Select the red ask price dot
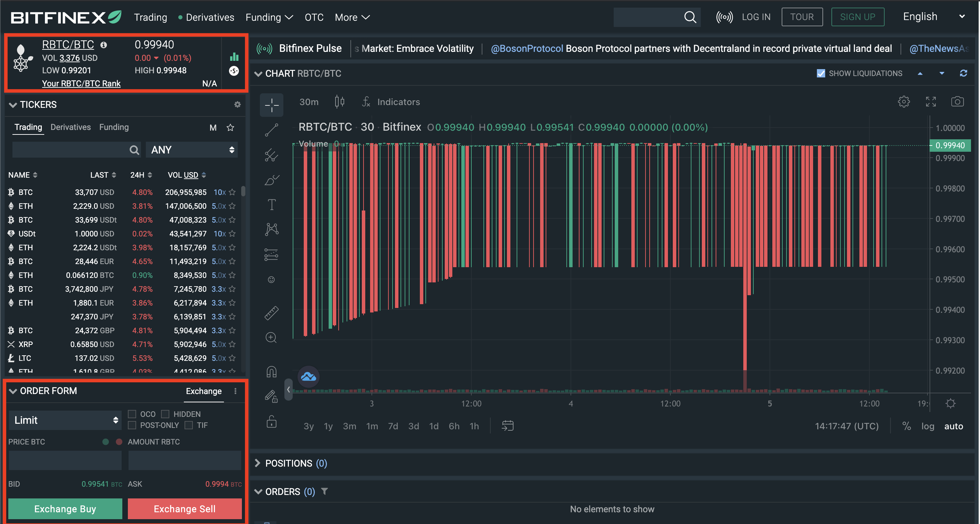Screen dimensions: 980x524 pyautogui.click(x=119, y=442)
